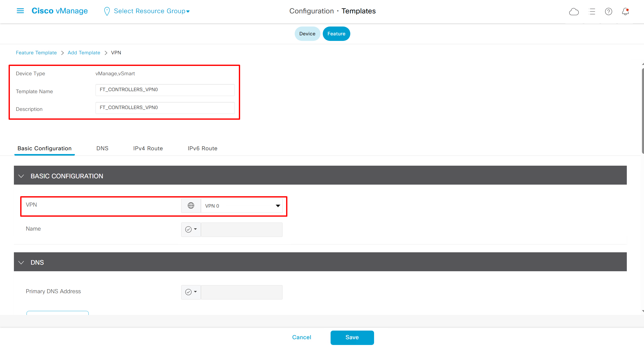Click the Template Name input field
Image resolution: width=644 pixels, height=347 pixels.
165,90
